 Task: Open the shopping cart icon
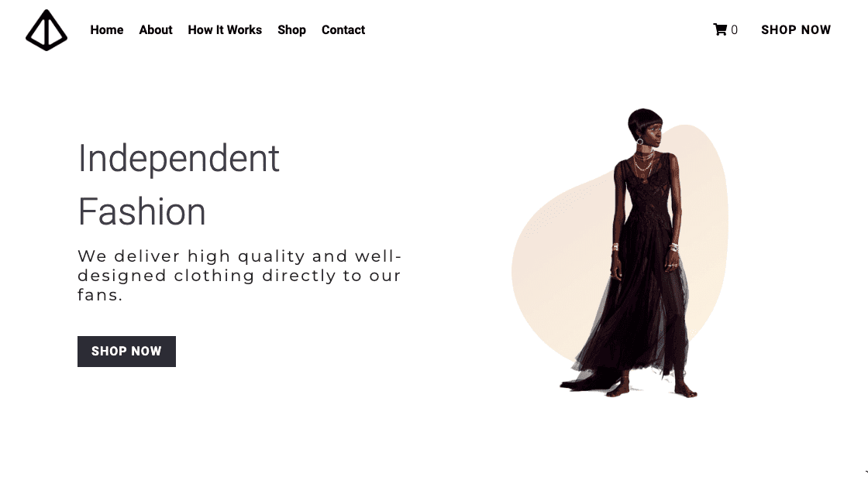720,29
